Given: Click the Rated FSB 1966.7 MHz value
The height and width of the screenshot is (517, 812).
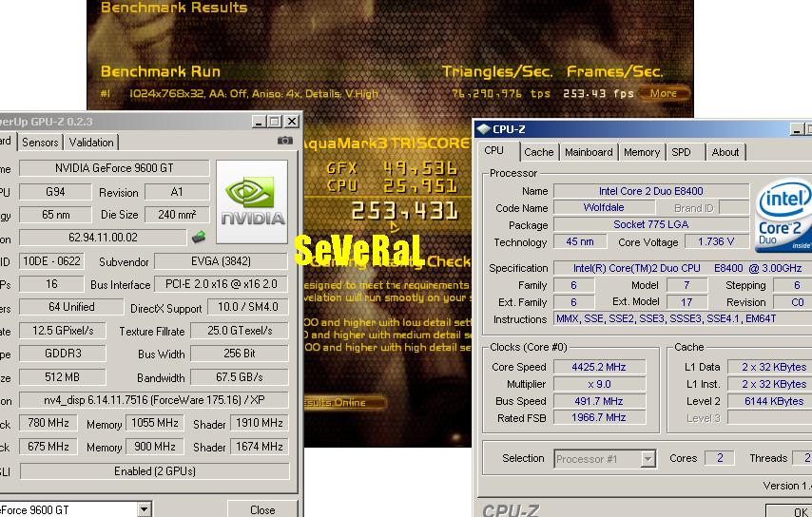Looking at the screenshot, I should (599, 417).
